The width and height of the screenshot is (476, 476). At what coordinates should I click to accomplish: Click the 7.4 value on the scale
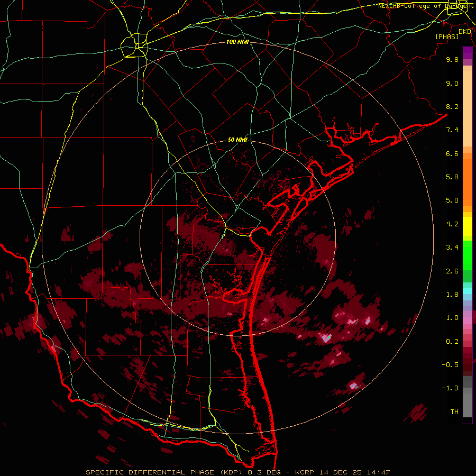452,130
